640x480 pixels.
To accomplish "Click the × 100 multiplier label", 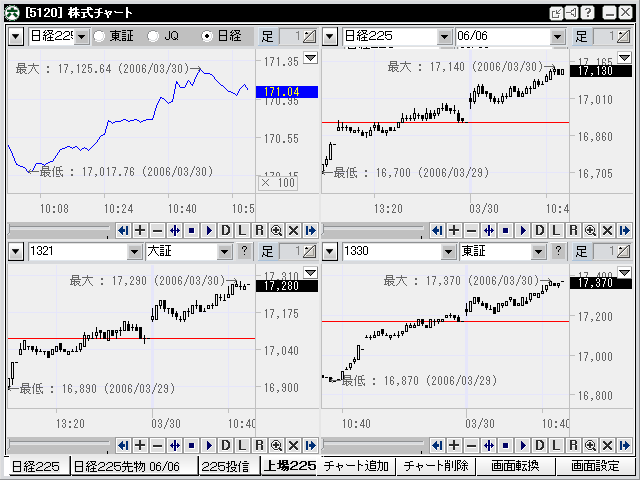I will coord(278,182).
